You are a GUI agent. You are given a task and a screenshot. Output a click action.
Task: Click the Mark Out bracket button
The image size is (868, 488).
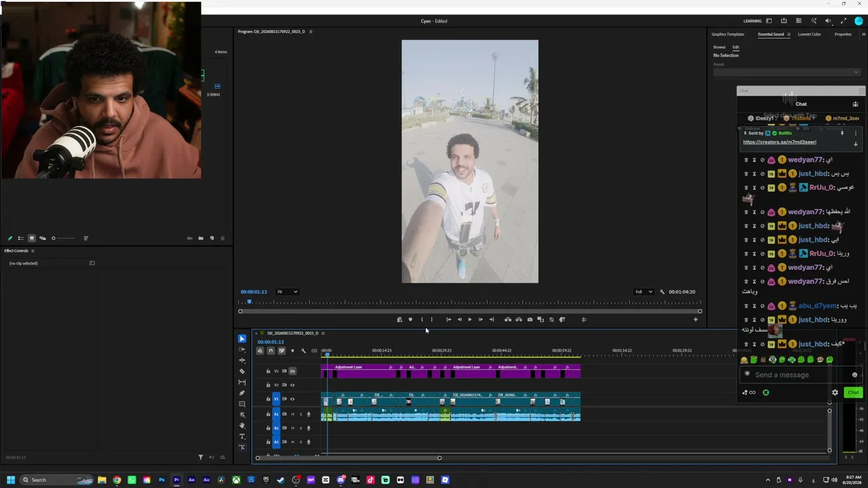pos(432,319)
